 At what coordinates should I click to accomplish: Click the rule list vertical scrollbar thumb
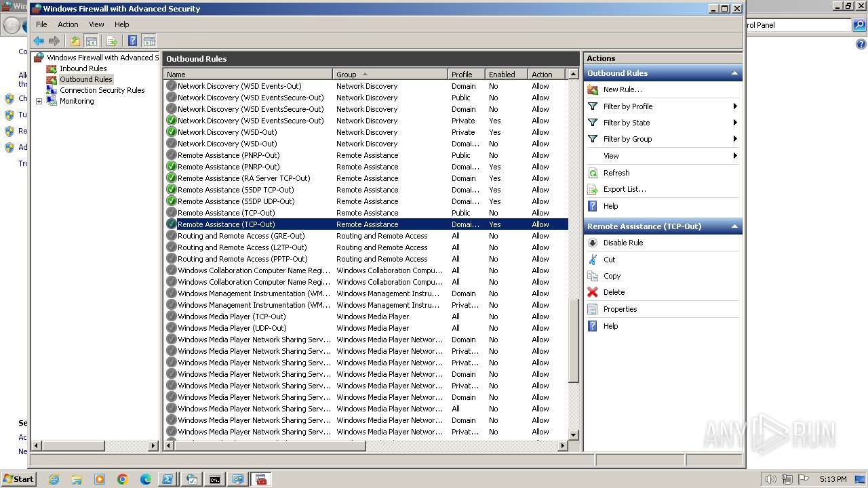574,340
